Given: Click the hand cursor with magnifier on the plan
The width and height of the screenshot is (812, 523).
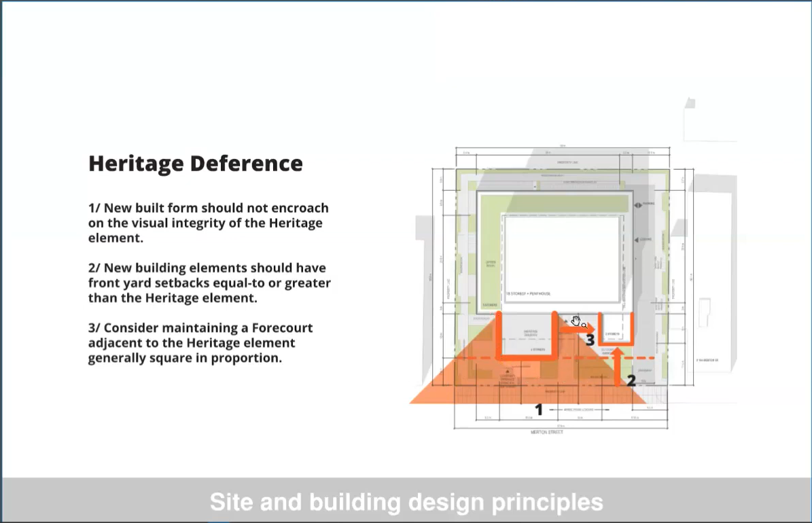Looking at the screenshot, I should pyautogui.click(x=578, y=321).
